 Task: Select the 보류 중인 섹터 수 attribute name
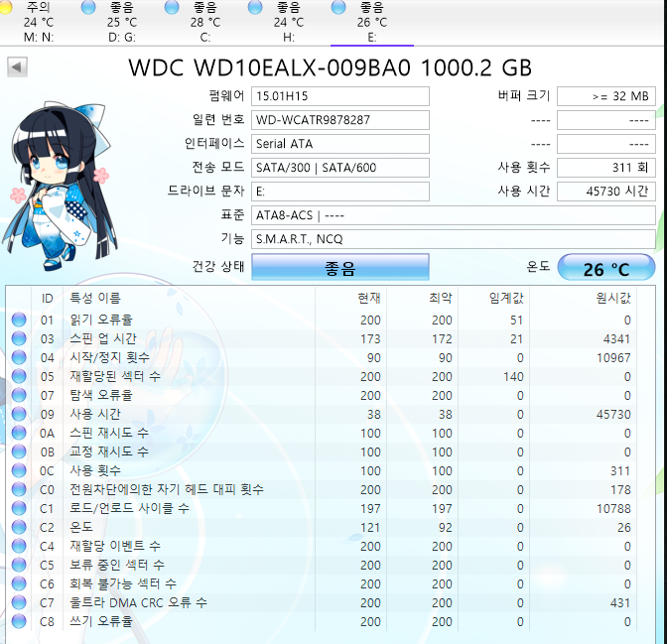[x=117, y=565]
